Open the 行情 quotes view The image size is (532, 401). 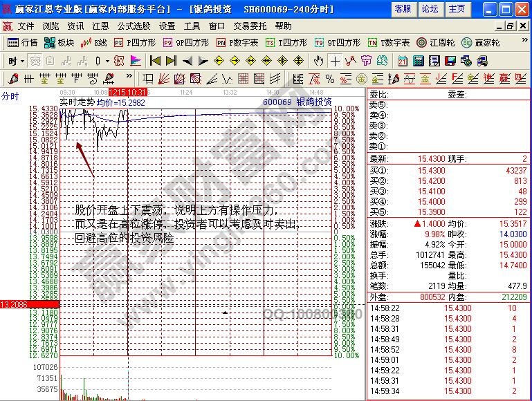click(x=22, y=42)
